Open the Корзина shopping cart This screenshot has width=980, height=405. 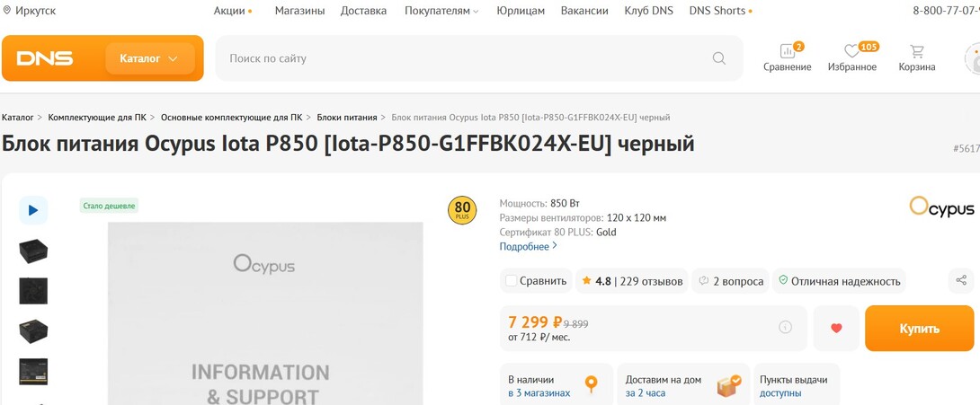[916, 52]
